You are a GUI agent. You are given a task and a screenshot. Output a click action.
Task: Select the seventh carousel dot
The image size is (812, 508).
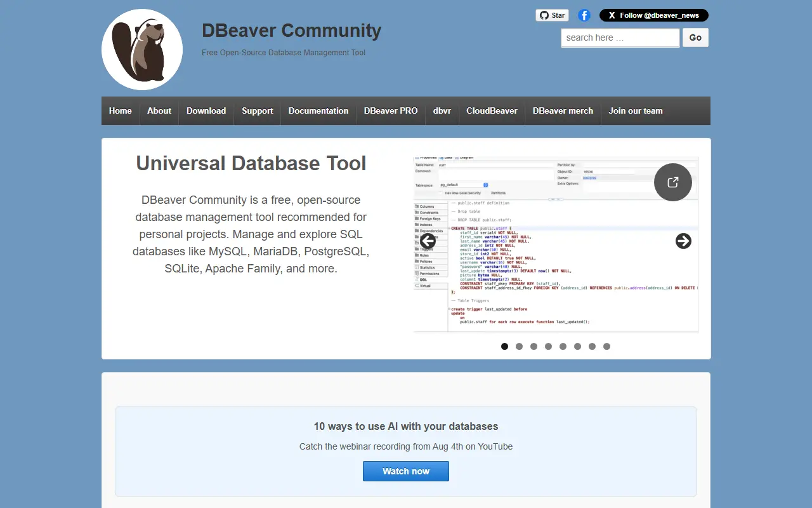(593, 347)
